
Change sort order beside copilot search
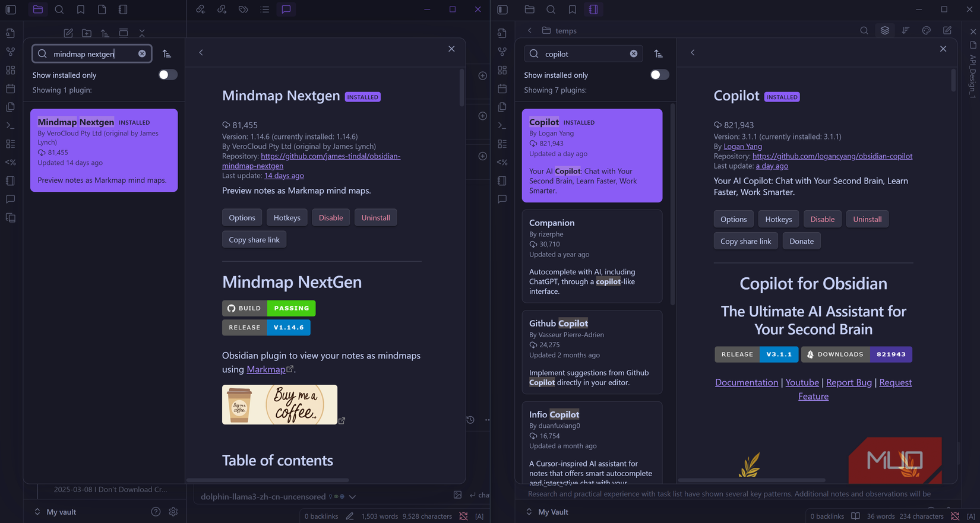[x=658, y=53]
